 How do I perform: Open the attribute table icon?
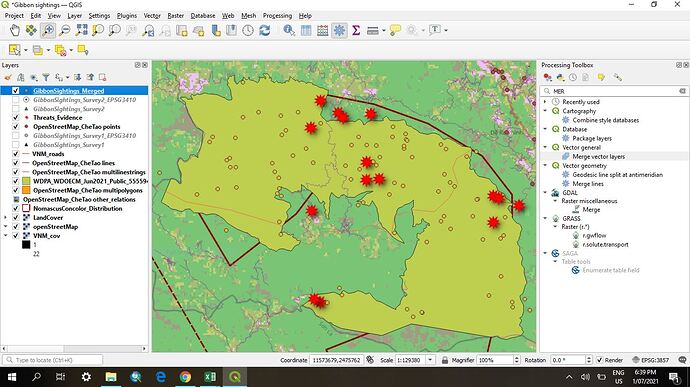[306, 30]
